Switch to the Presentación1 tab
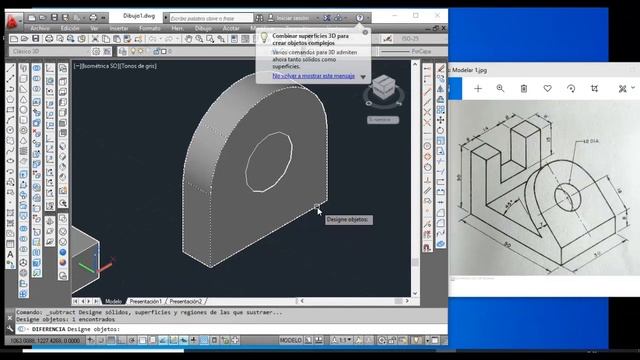This screenshot has height=360, width=640. (145, 301)
